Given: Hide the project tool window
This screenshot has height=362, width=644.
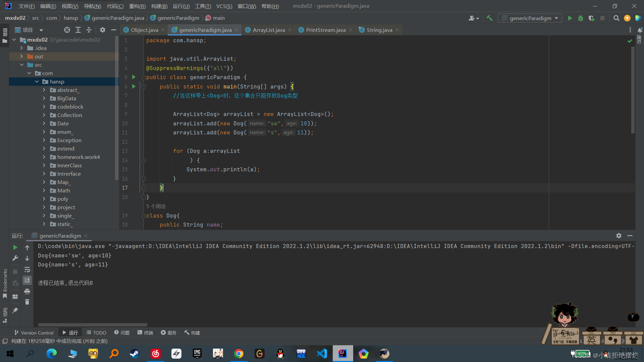Looking at the screenshot, I should (x=113, y=30).
